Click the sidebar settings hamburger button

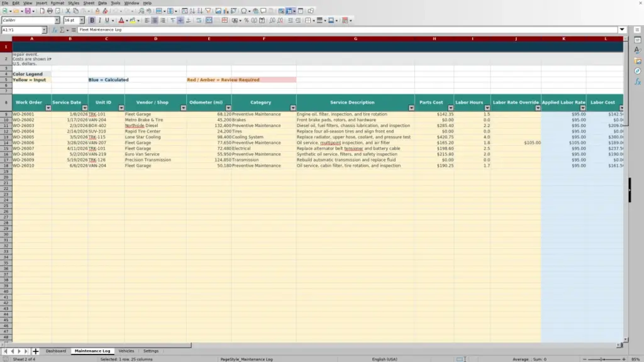point(638,30)
